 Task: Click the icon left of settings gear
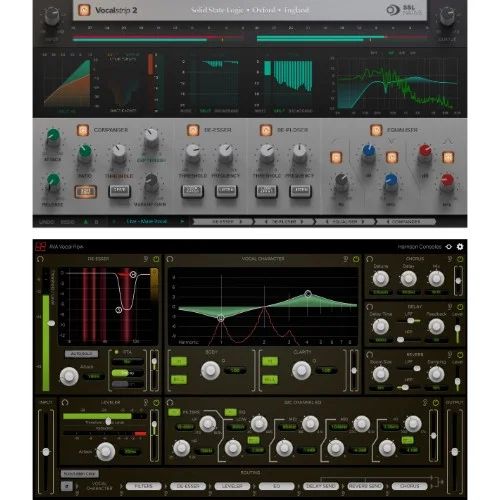click(449, 247)
